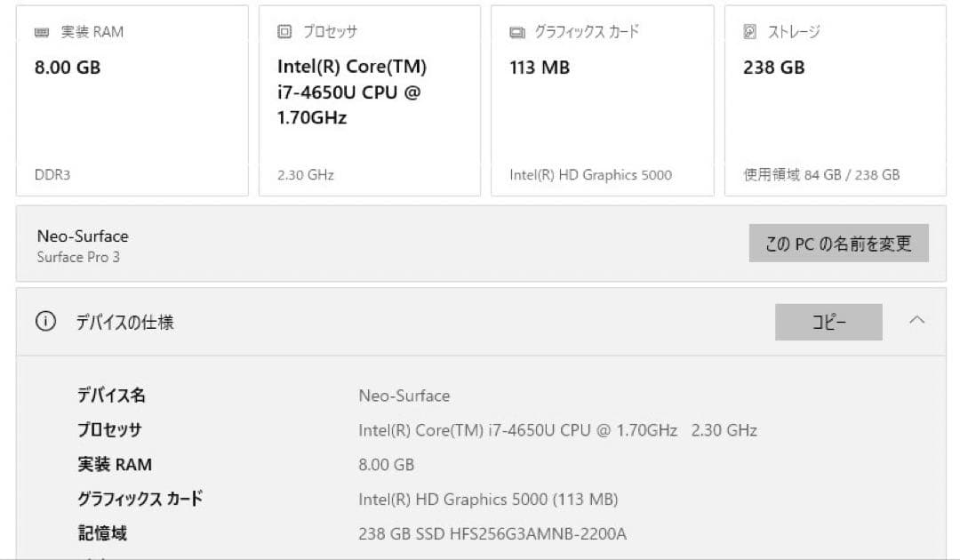Click the info circle beside デバイスの仕様
This screenshot has width=960, height=560.
45,321
